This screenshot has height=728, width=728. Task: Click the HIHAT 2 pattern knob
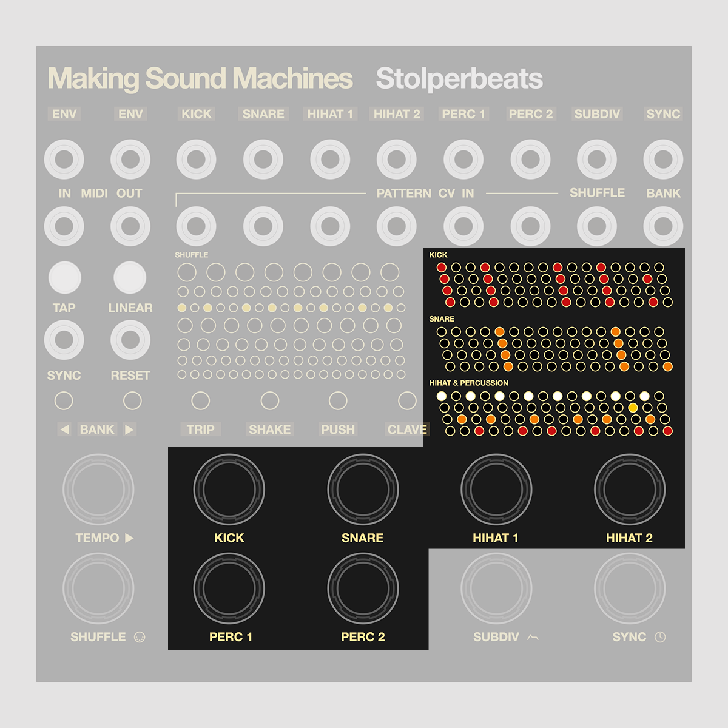pos(630,489)
